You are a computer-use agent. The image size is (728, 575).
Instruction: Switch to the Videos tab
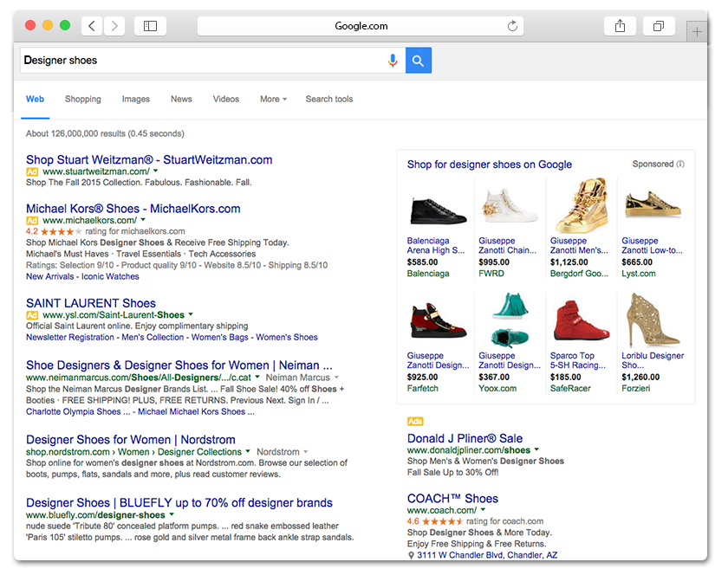click(225, 99)
